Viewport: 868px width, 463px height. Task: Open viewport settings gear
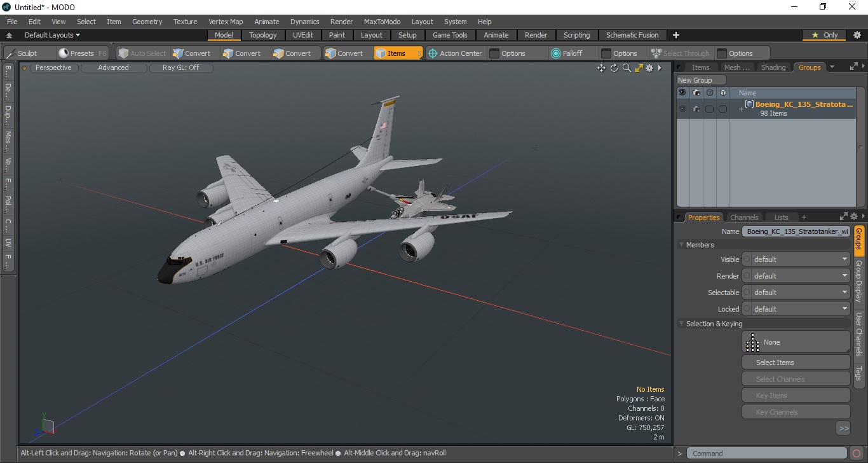[x=649, y=68]
